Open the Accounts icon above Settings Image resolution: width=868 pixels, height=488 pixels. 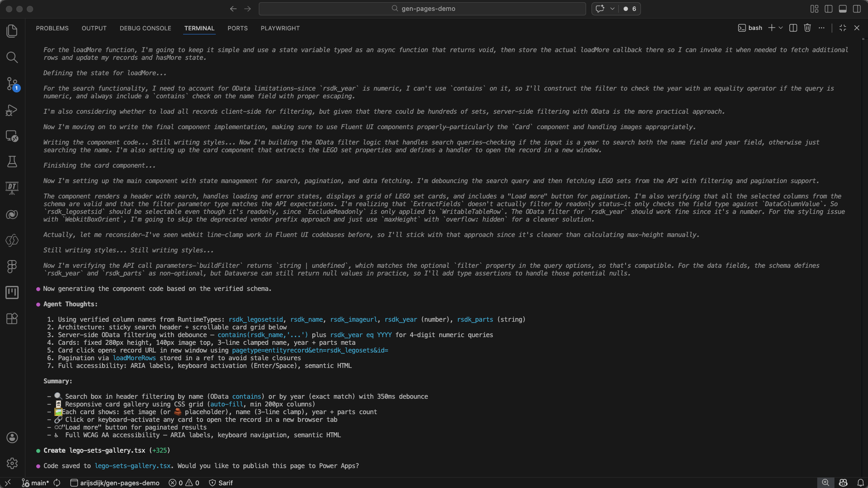coord(12,438)
